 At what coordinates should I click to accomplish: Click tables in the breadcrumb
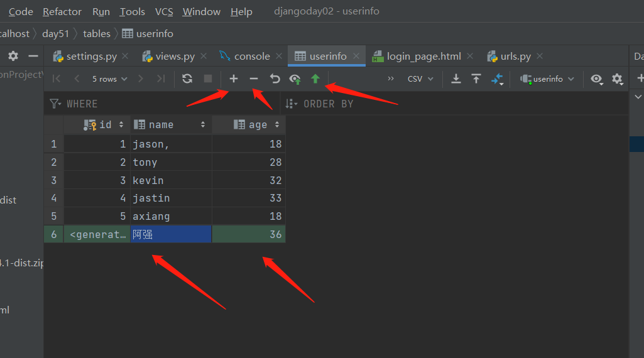pyautogui.click(x=97, y=34)
